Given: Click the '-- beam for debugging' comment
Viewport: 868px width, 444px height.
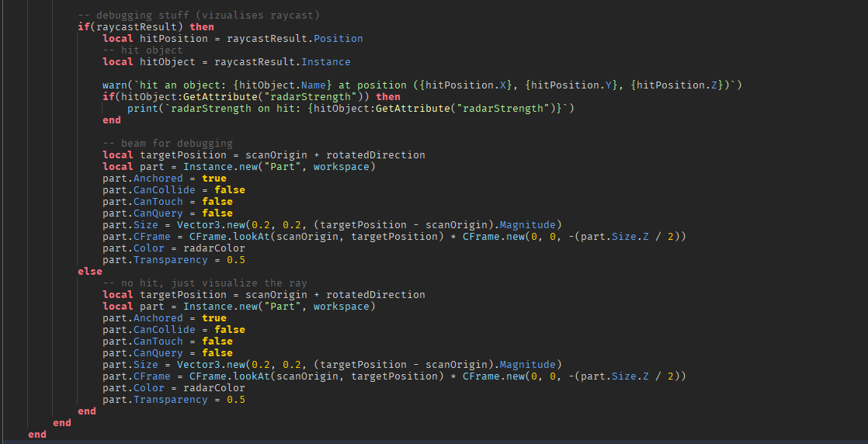Looking at the screenshot, I should click(167, 143).
